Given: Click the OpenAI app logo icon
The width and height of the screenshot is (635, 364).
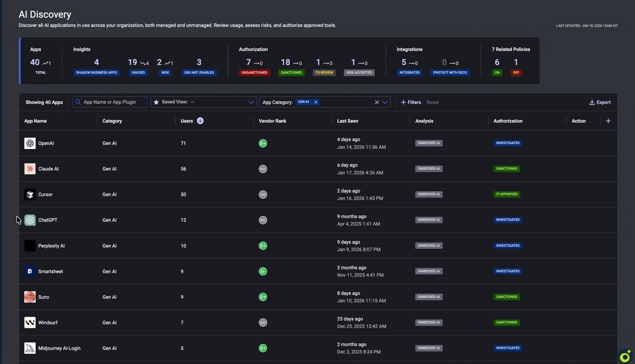Looking at the screenshot, I should [30, 143].
